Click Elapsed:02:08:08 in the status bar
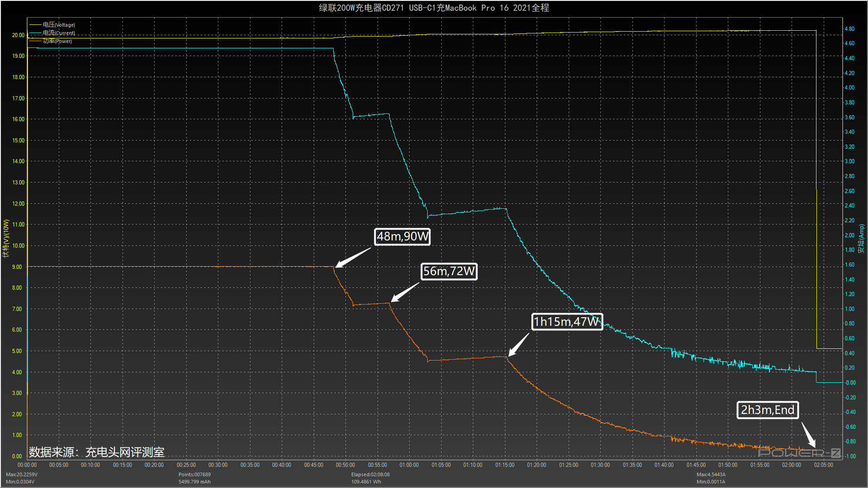The image size is (868, 488). 370,474
